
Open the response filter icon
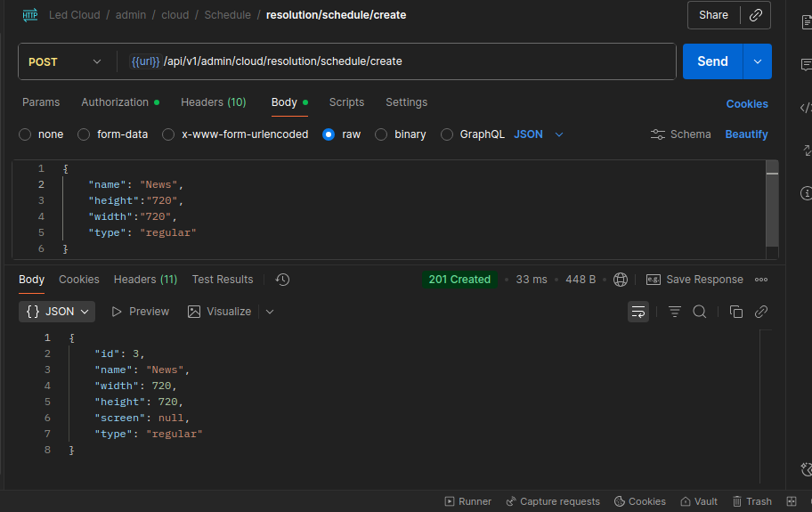tap(675, 312)
